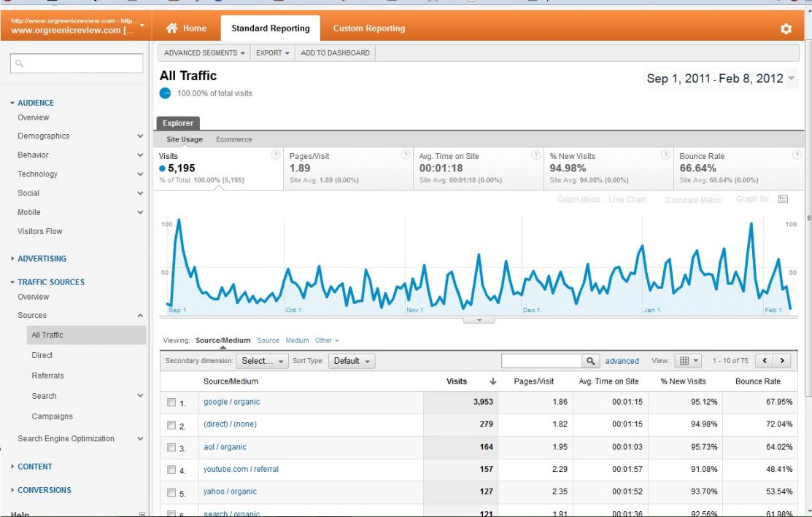The height and width of the screenshot is (517, 812).
Task: Expand the Behavior section in sidebar
Action: (140, 155)
